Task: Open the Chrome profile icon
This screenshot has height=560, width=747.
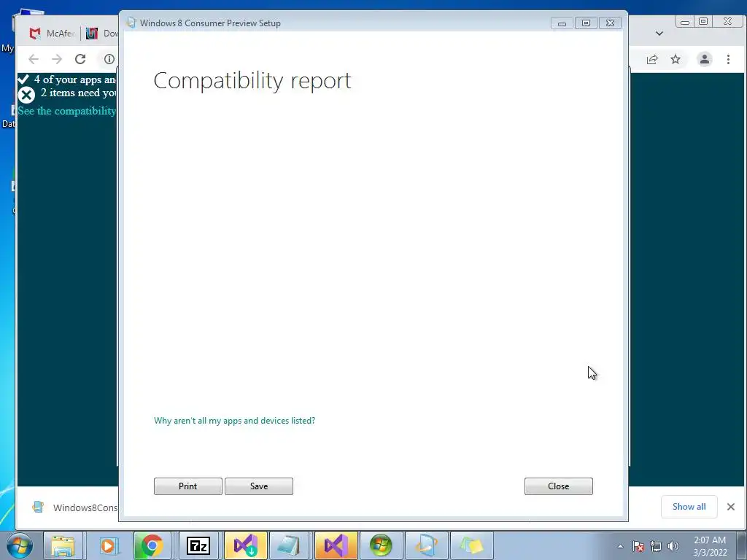Action: (x=705, y=59)
